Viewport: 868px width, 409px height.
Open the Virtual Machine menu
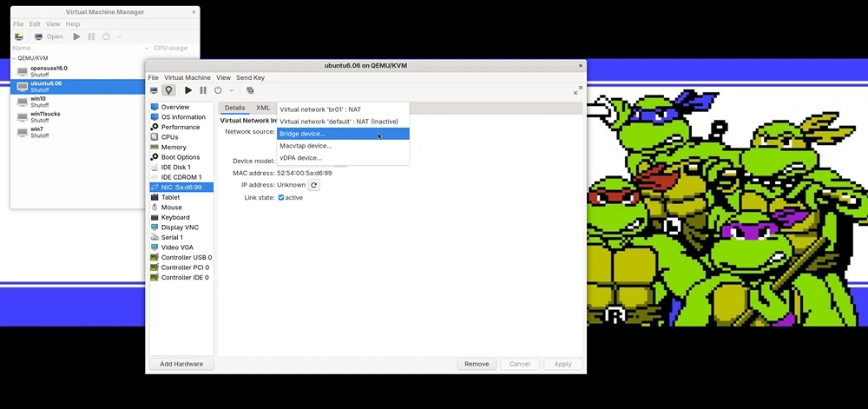click(x=187, y=78)
